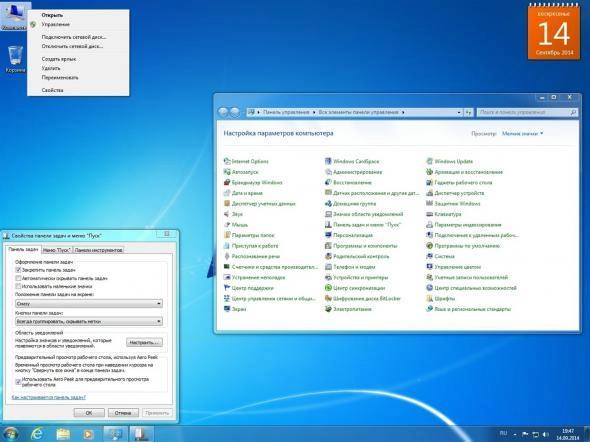Click the 'Настроить...' button

click(144, 342)
